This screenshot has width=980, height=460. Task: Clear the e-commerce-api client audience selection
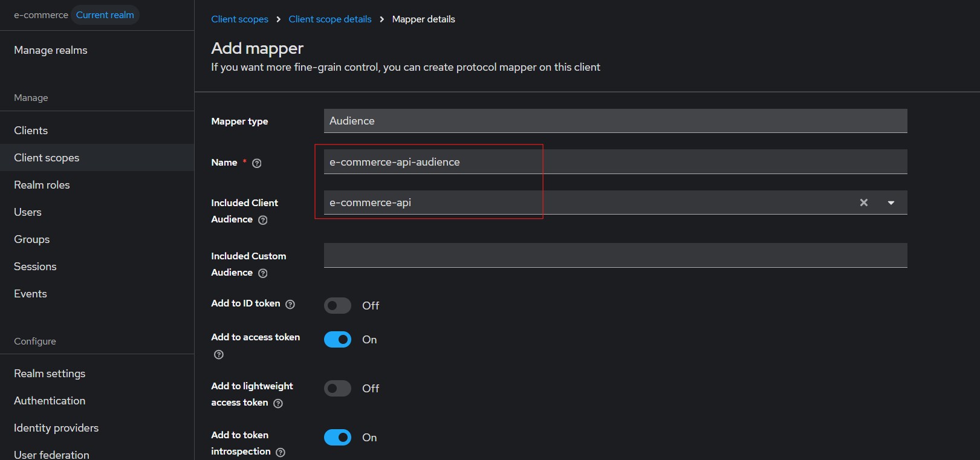click(x=864, y=202)
